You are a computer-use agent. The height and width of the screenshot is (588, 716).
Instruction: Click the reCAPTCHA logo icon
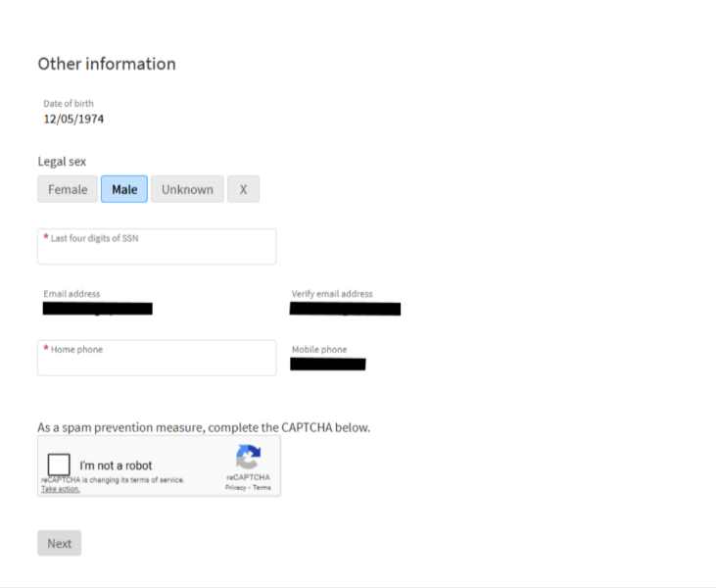(248, 457)
